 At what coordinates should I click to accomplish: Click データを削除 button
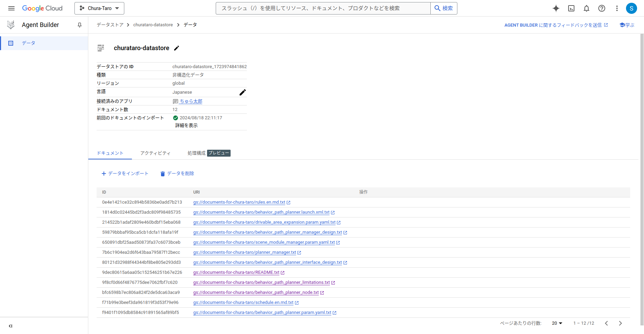point(177,174)
